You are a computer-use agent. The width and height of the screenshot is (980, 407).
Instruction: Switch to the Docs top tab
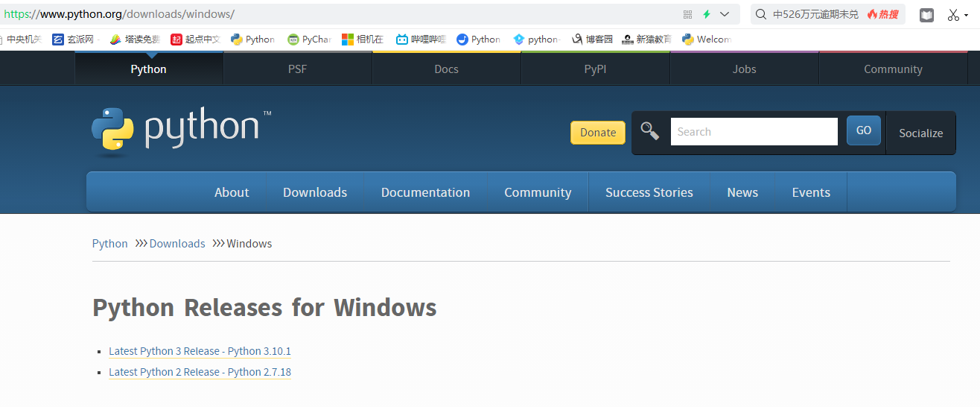tap(446, 69)
